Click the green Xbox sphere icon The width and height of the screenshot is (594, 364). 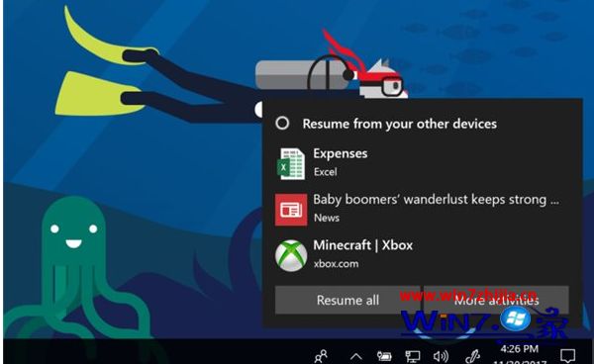click(x=291, y=256)
